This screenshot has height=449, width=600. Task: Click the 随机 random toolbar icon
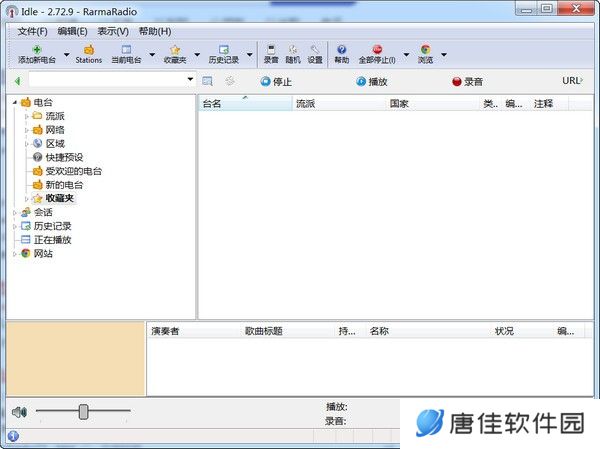point(293,49)
